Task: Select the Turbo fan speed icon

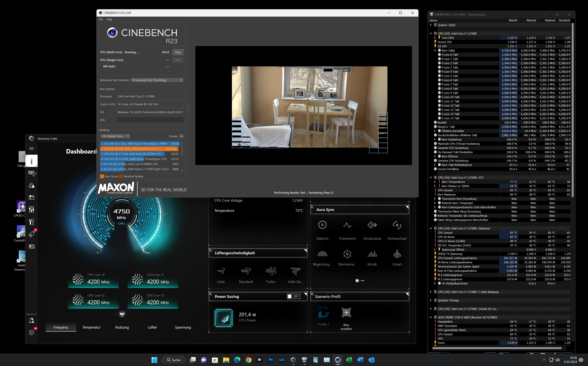Action: (x=271, y=271)
